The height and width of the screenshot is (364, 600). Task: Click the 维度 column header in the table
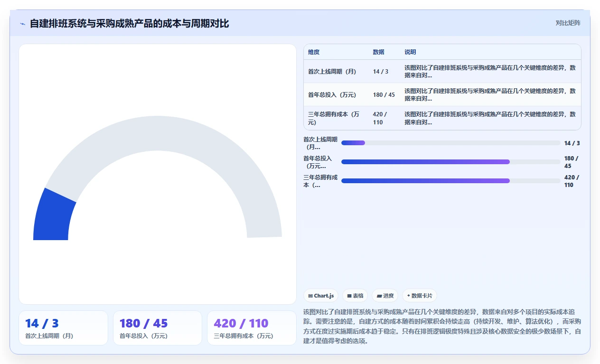coord(314,52)
